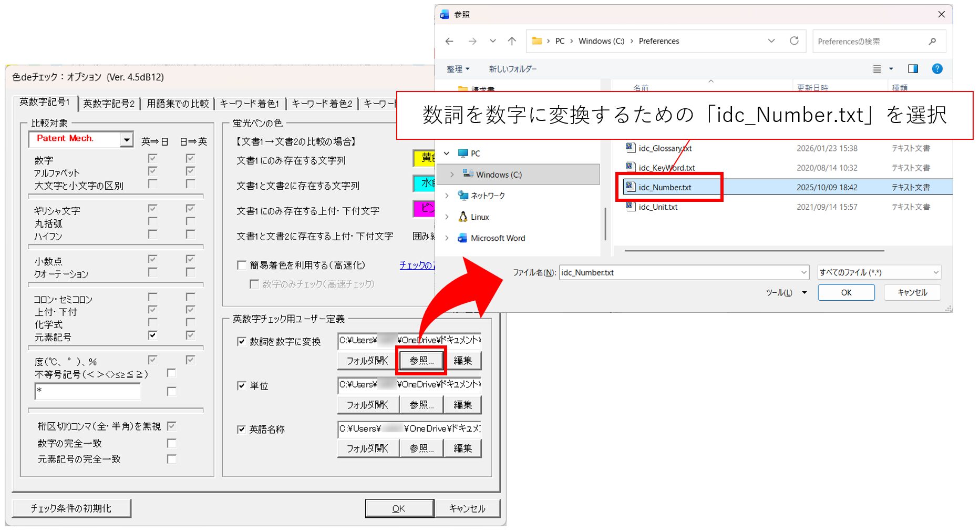Check the 数字の完全一致 option
This screenshot has width=980, height=531.
[x=171, y=443]
